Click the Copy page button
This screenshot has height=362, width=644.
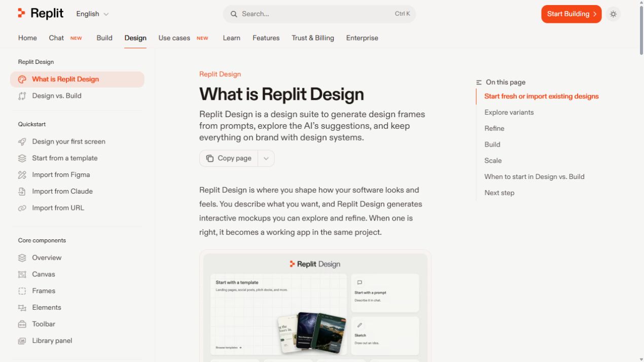click(229, 158)
